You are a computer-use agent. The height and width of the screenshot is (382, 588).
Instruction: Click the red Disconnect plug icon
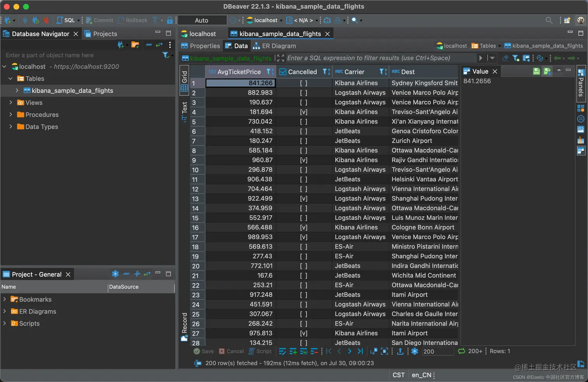[46, 20]
